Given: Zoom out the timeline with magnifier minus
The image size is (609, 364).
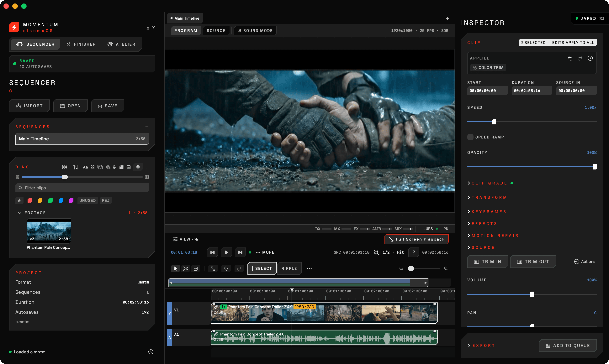Looking at the screenshot, I should click(401, 269).
